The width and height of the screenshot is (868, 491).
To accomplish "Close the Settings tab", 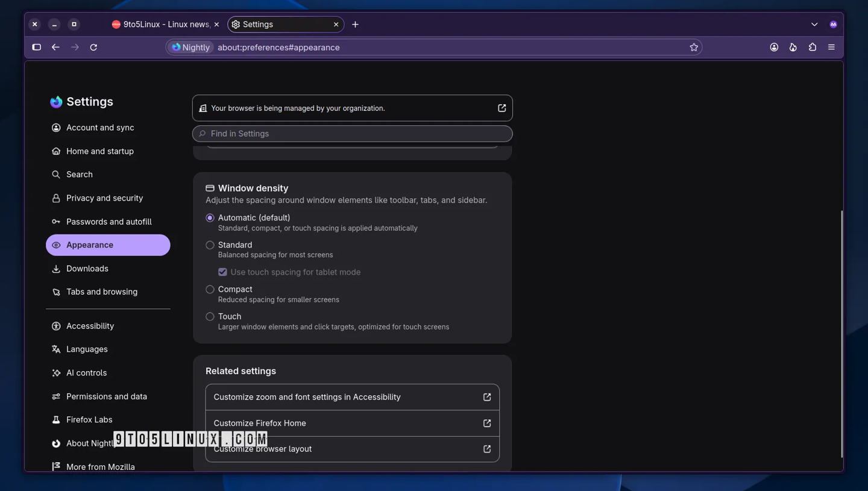I will [x=336, y=24].
